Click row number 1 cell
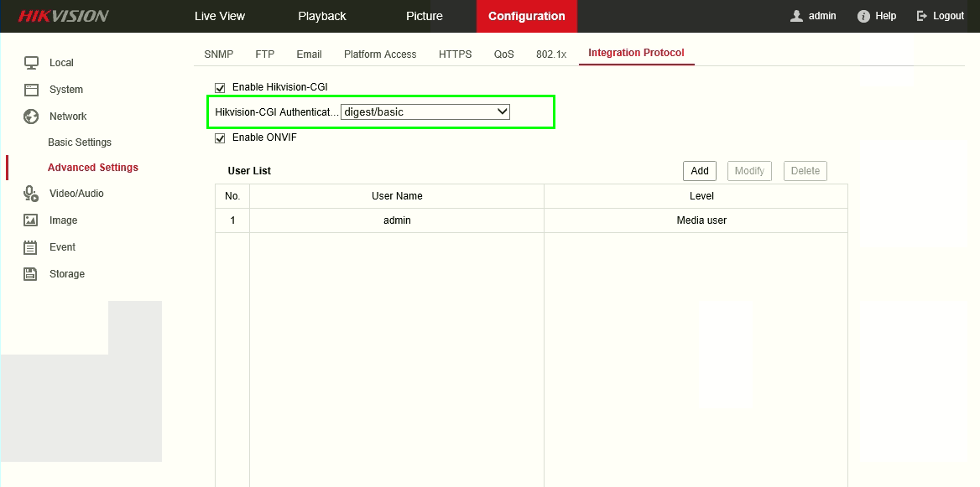Image resolution: width=980 pixels, height=487 pixels. pos(232,220)
